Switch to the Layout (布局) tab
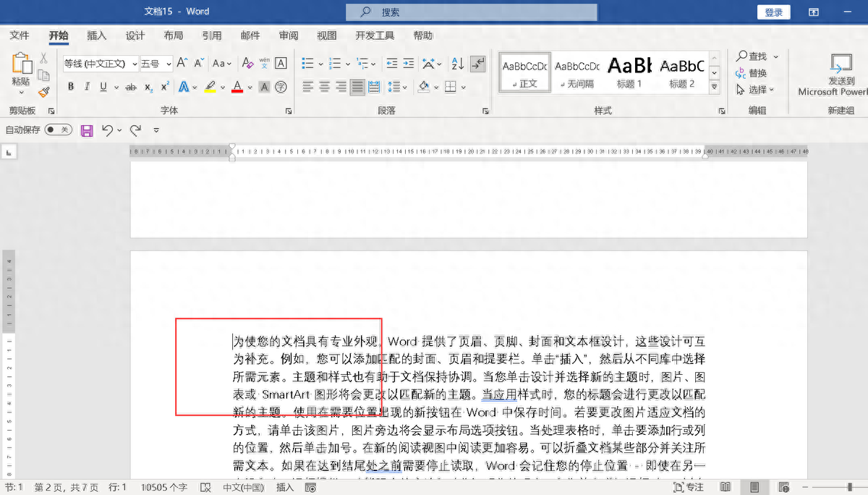Screen dimensions: 868x495 click(x=174, y=35)
